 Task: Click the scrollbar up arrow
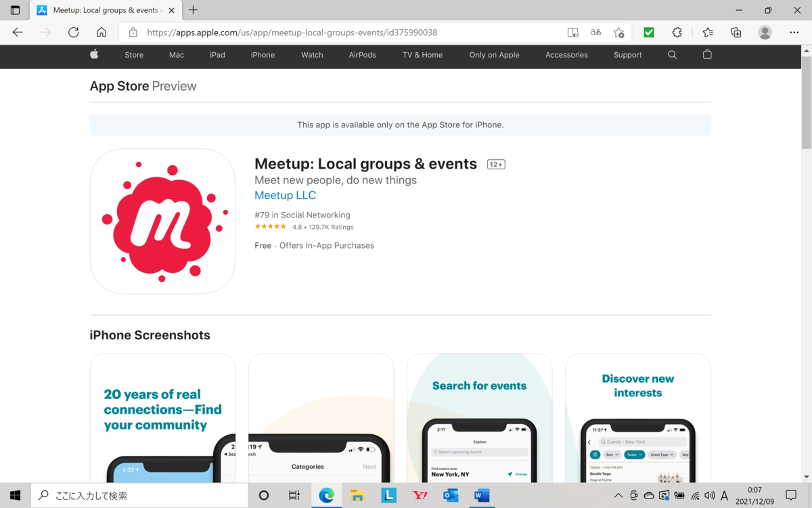[806, 50]
